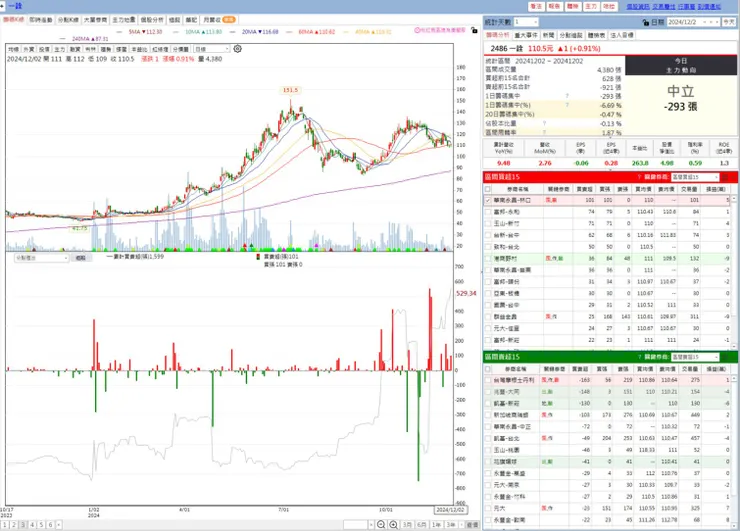The image size is (740, 531).
Task: Check the 玉山-桃園 row checkbox
Action: click(x=488, y=450)
